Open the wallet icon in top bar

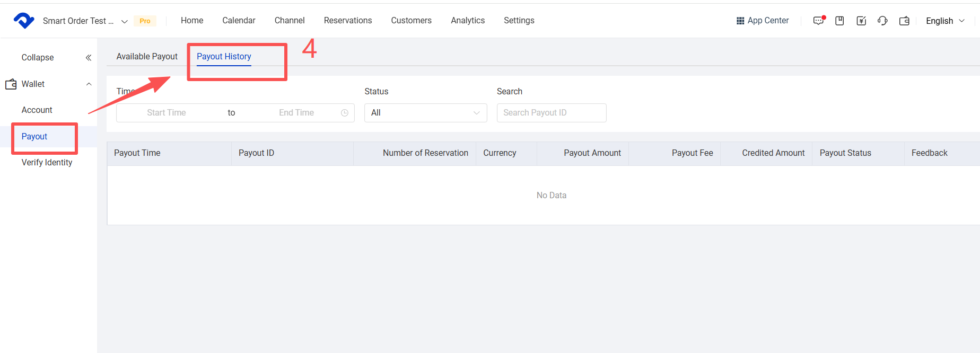[904, 21]
